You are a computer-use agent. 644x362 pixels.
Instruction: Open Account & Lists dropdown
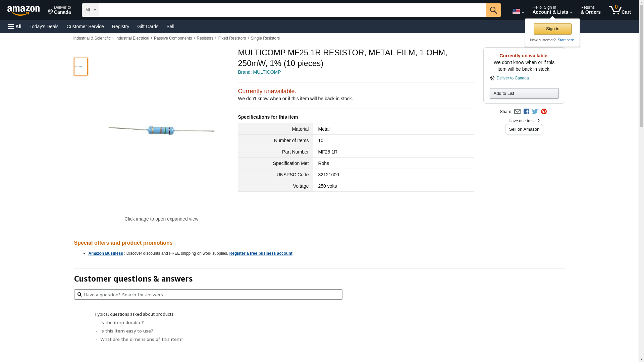coord(552,10)
